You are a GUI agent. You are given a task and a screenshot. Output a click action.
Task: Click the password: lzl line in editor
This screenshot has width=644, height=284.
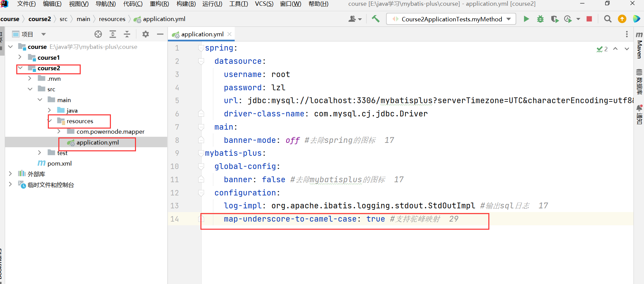click(254, 88)
